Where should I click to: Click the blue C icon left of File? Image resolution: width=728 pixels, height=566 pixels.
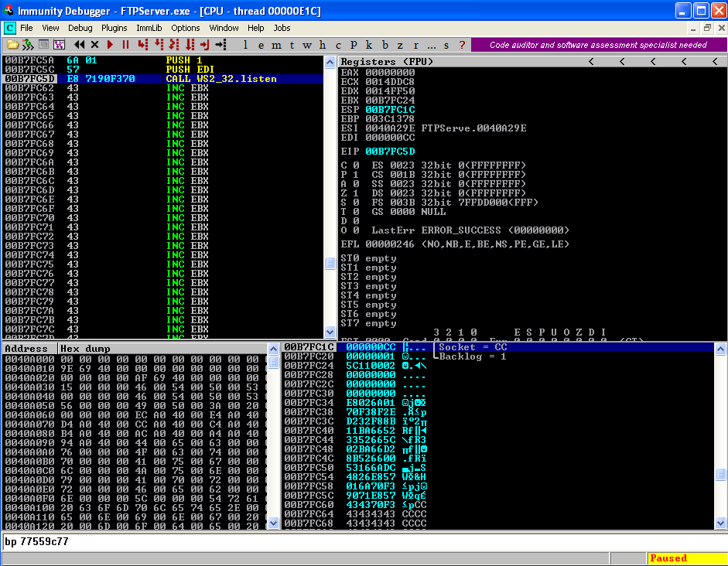[x=9, y=28]
